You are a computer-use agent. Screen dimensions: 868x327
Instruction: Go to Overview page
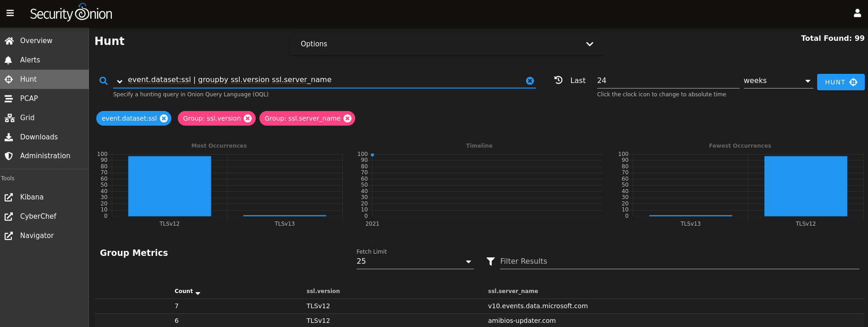(44, 41)
